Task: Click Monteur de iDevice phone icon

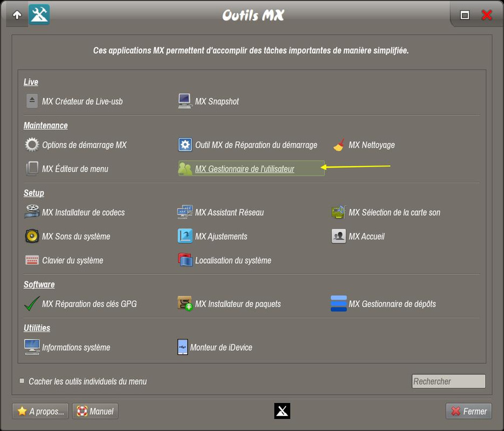Action: [x=183, y=347]
